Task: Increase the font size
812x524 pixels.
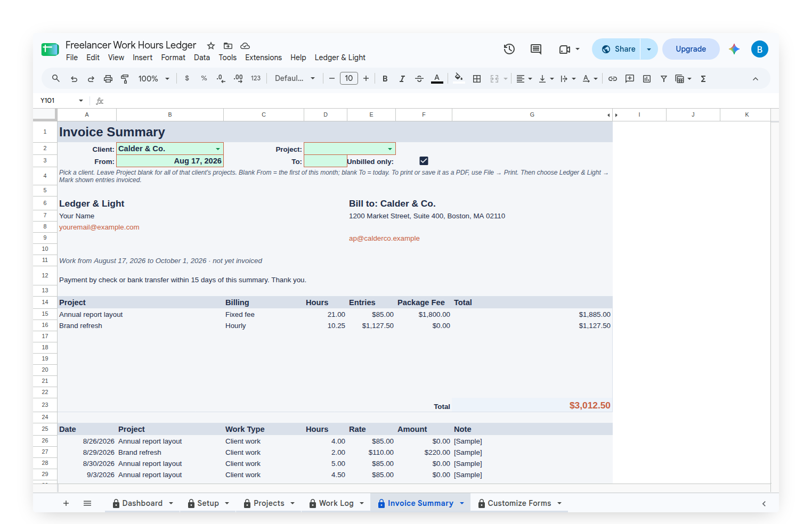Action: click(x=366, y=79)
